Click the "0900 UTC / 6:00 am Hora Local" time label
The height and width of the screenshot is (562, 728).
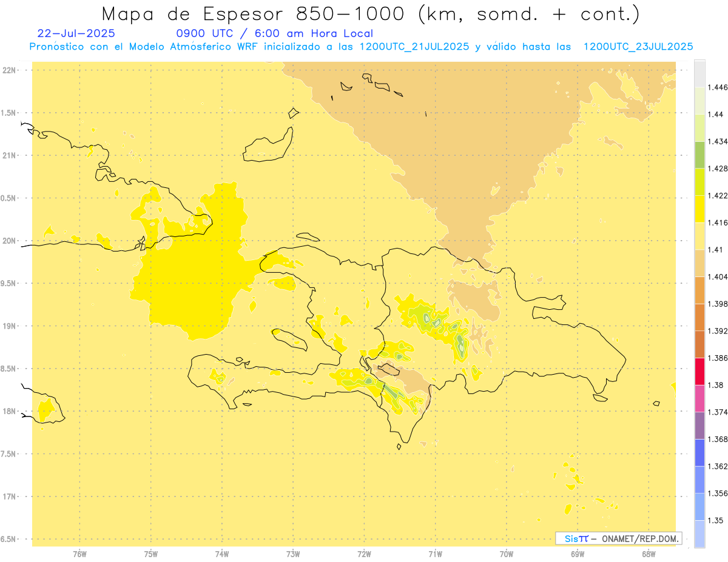274,34
